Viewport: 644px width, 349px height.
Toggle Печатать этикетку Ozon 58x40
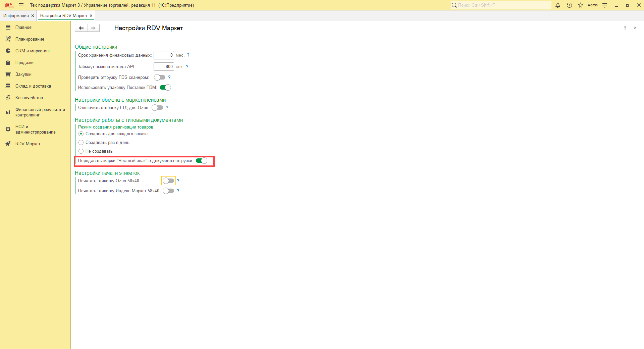click(x=168, y=181)
